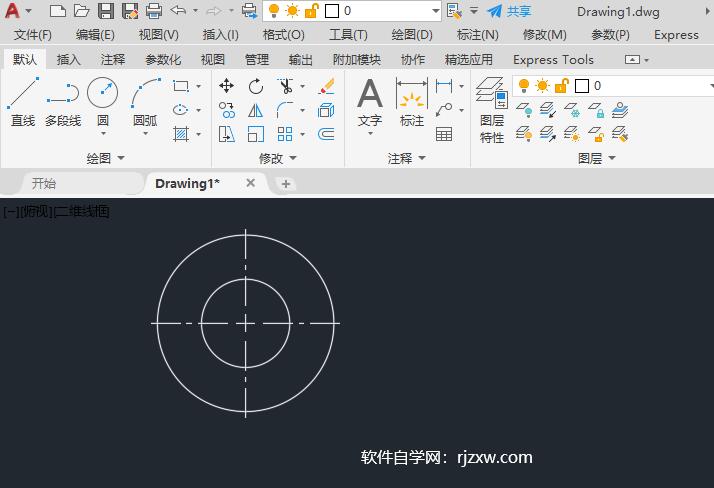Open the Text tool dropdown arrow

click(x=370, y=133)
